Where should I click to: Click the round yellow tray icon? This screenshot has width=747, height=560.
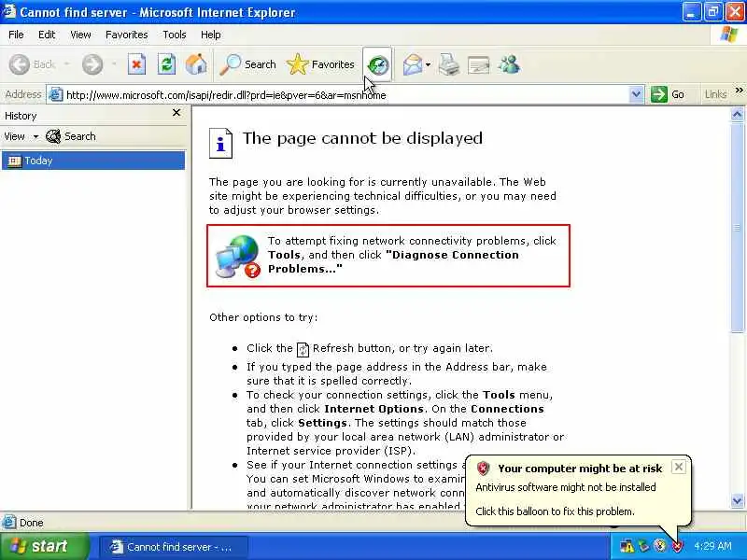tap(660, 546)
